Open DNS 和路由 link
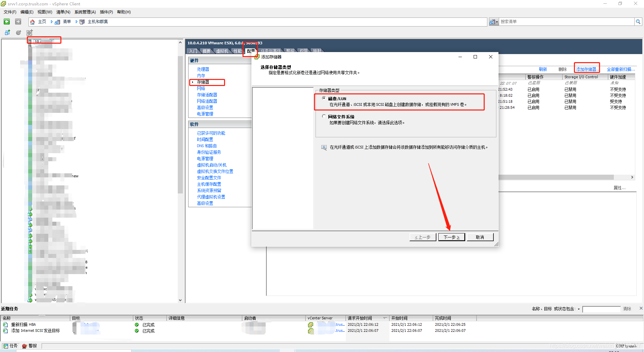 (207, 146)
